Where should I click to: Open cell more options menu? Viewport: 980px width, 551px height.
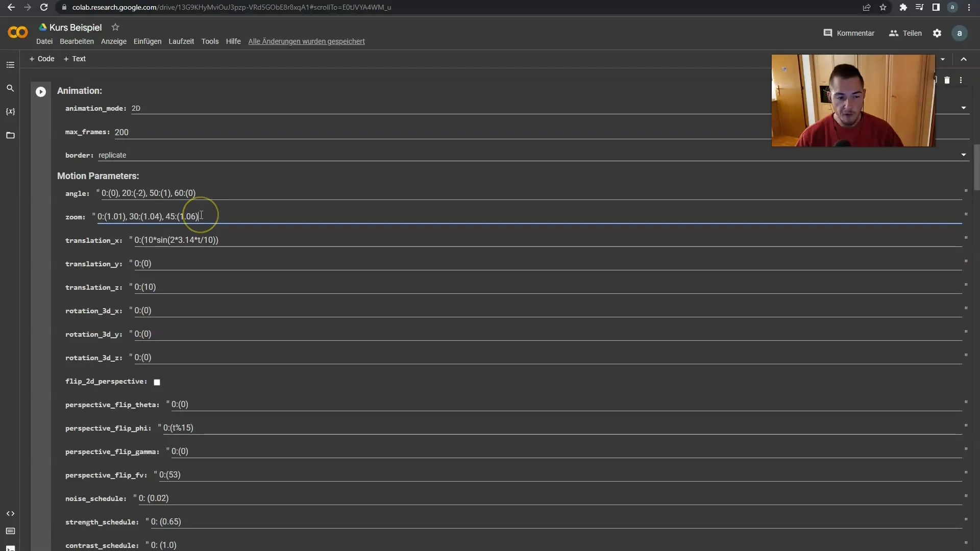click(961, 80)
